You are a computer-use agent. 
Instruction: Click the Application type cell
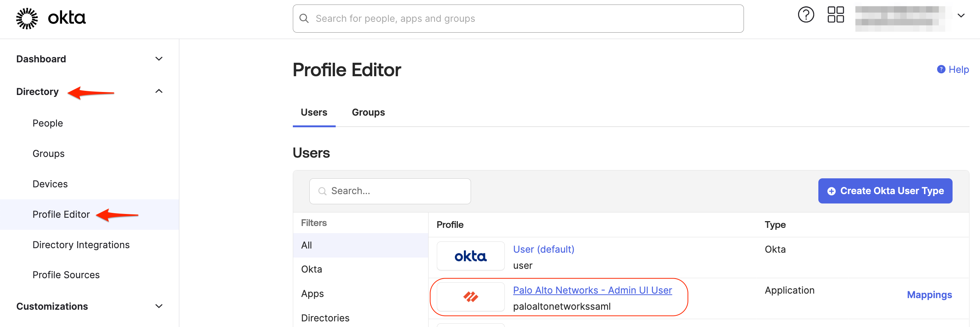click(x=789, y=290)
